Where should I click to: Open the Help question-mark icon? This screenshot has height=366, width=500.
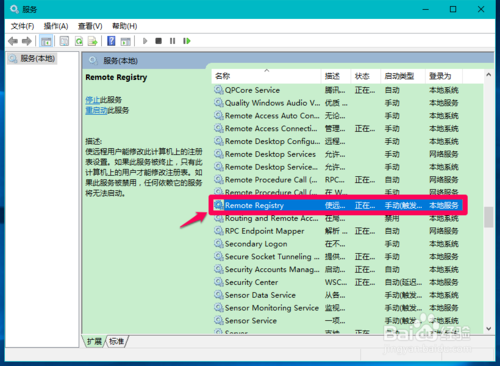coord(111,41)
